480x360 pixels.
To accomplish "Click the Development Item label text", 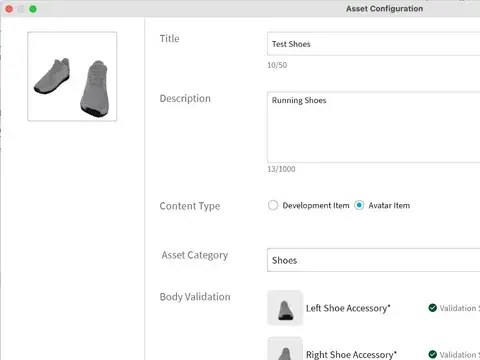I will click(x=316, y=205).
